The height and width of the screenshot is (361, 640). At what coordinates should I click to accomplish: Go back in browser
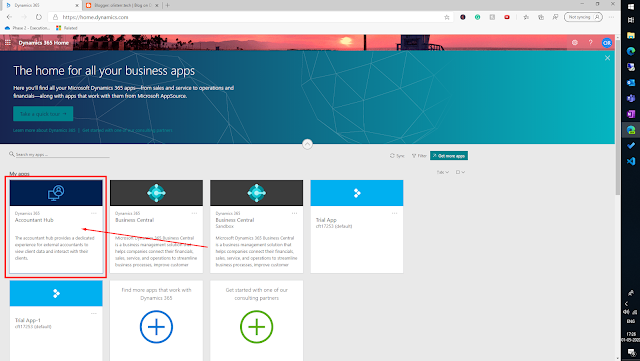pos(9,17)
